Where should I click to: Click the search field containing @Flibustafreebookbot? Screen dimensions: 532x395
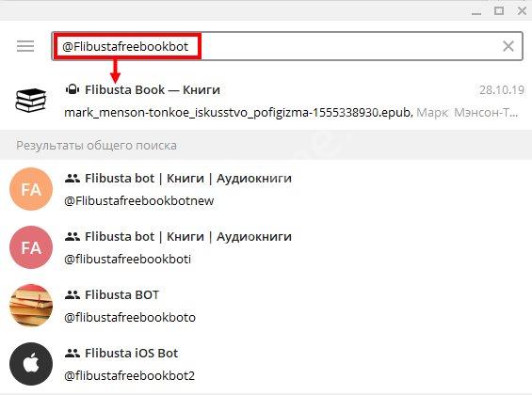287,46
